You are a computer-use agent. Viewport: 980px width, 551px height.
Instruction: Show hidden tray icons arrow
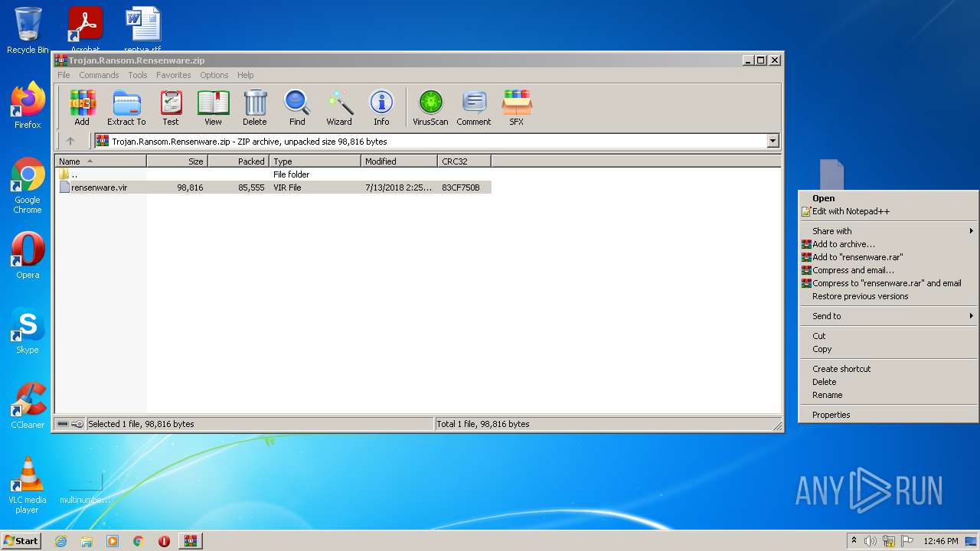pos(854,541)
